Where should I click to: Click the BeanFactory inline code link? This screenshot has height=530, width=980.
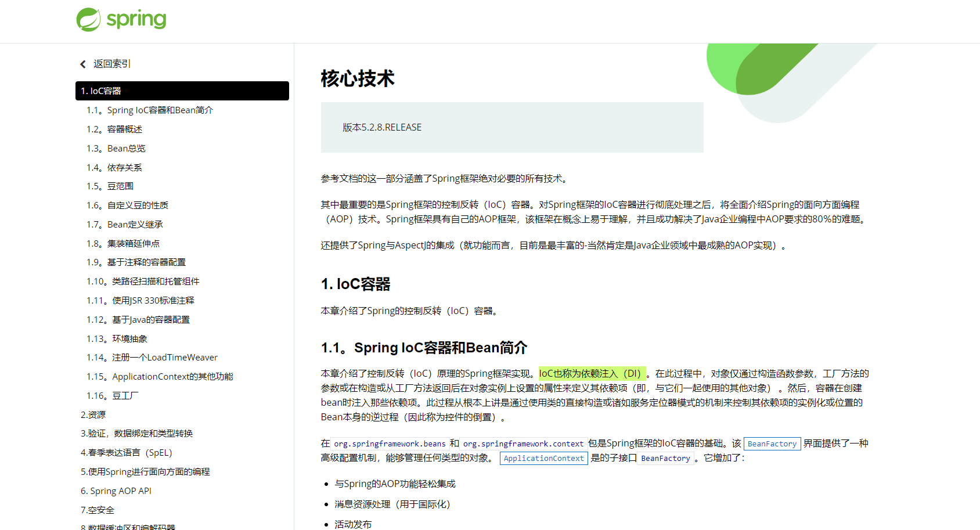(x=772, y=444)
